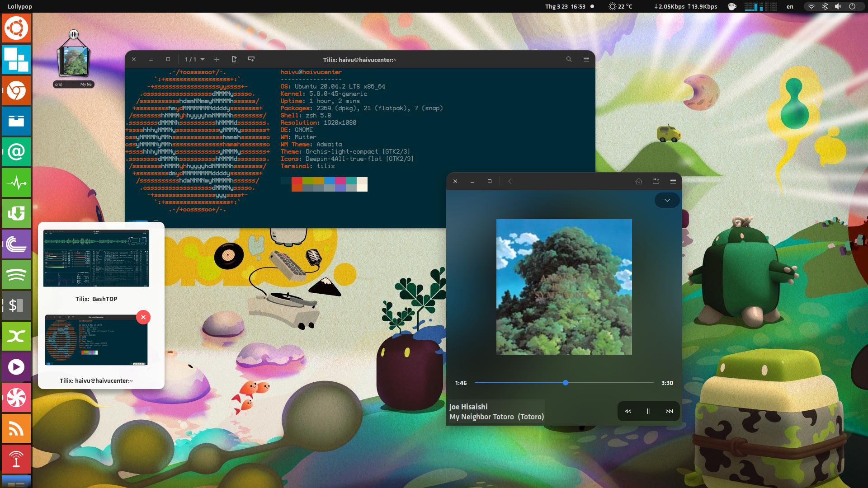Image resolution: width=868 pixels, height=488 pixels.
Task: Open the green download app in dock
Action: tap(16, 213)
